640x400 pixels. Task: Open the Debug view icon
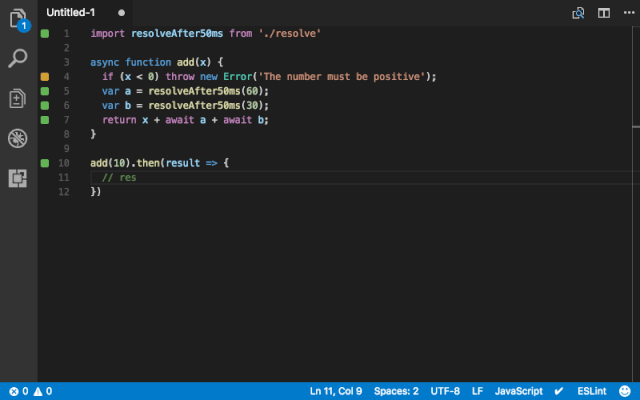(18, 138)
